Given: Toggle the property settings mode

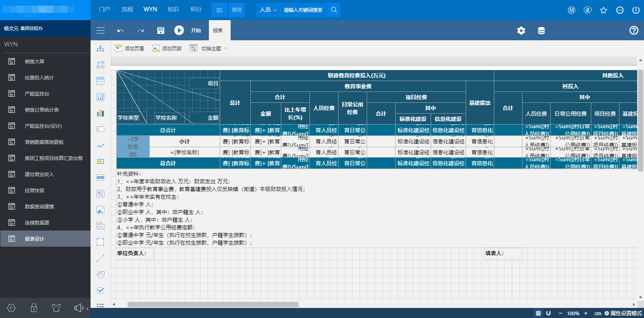Looking at the screenshot, I should [623, 313].
